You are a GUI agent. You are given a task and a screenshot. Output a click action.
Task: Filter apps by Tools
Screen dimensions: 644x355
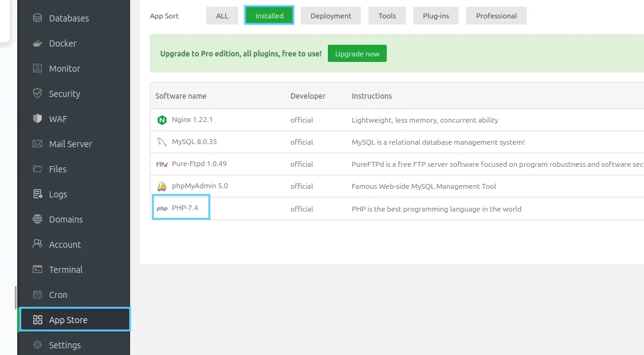point(387,15)
